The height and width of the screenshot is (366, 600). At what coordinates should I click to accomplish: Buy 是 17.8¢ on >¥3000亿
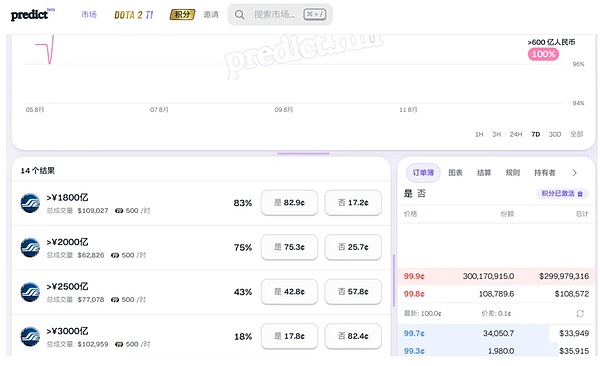pos(289,336)
